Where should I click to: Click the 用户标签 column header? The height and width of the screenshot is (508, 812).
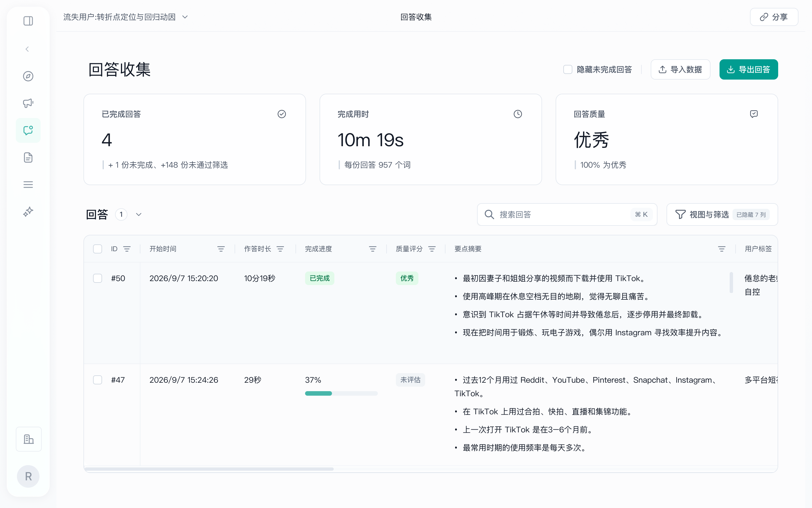pyautogui.click(x=758, y=249)
